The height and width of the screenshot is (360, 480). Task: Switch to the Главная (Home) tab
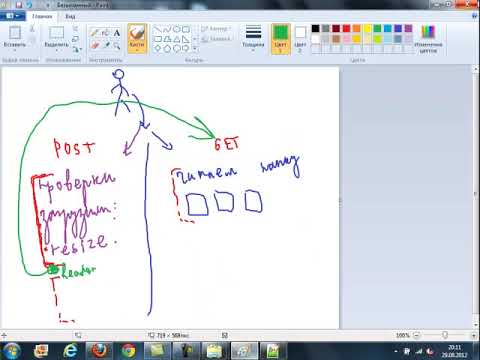click(42, 16)
